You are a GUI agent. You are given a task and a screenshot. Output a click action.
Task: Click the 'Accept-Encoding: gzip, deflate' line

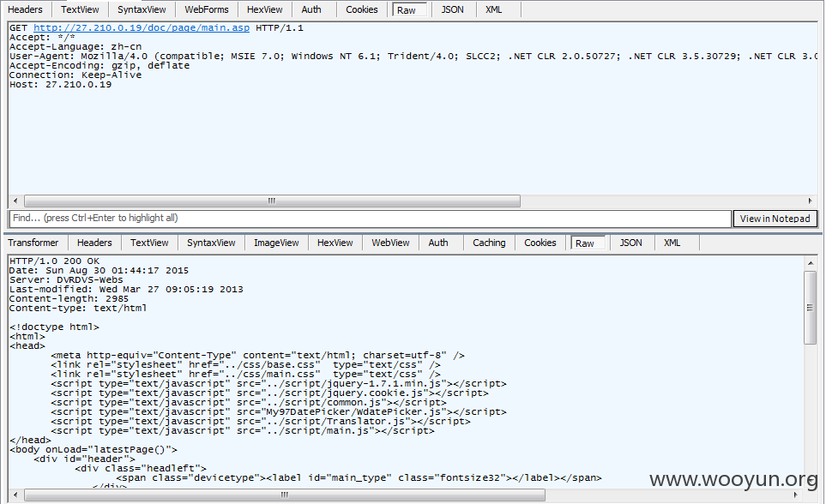point(99,66)
